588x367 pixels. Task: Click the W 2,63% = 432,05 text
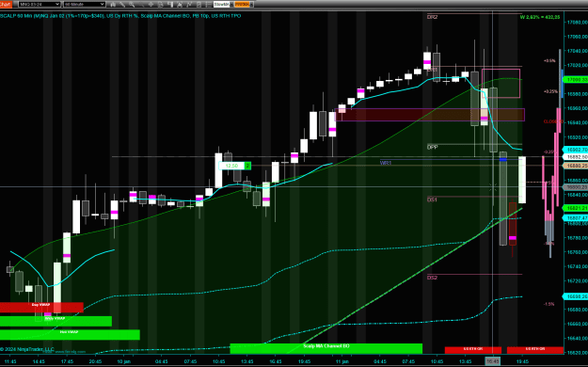click(x=540, y=17)
